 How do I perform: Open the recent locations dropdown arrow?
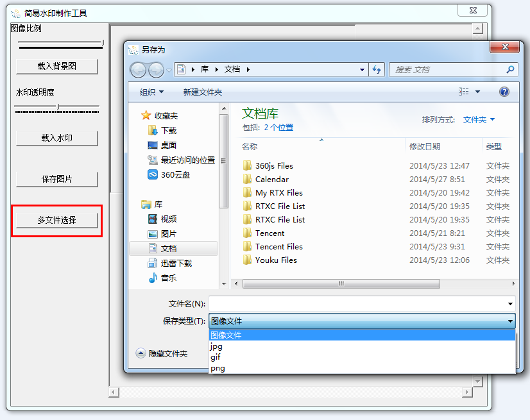(x=169, y=71)
